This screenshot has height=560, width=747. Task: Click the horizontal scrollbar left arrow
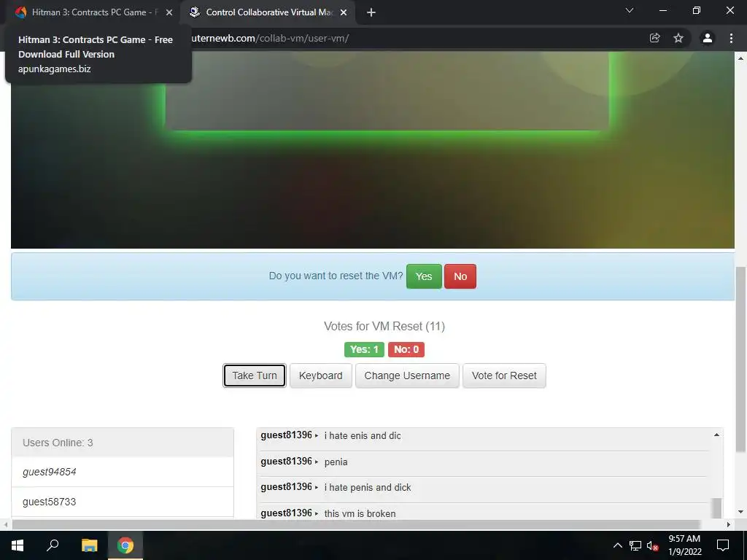5,525
